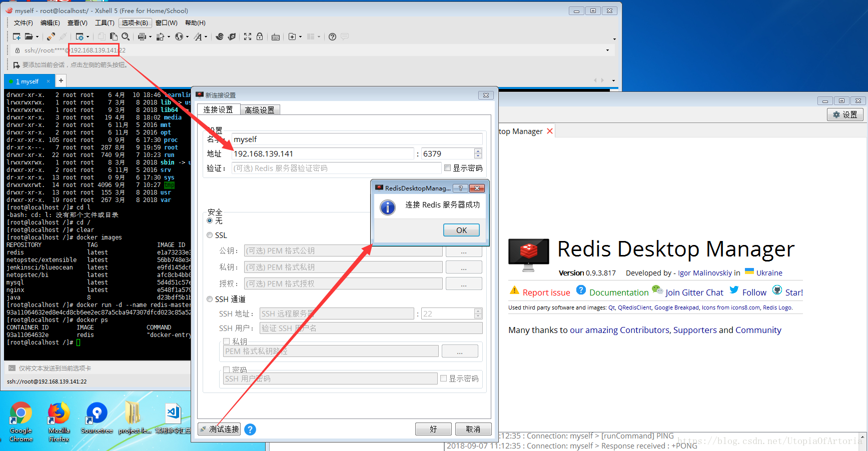Click the Xagent script icon in Xshell
868x451 pixels.
[232, 36]
